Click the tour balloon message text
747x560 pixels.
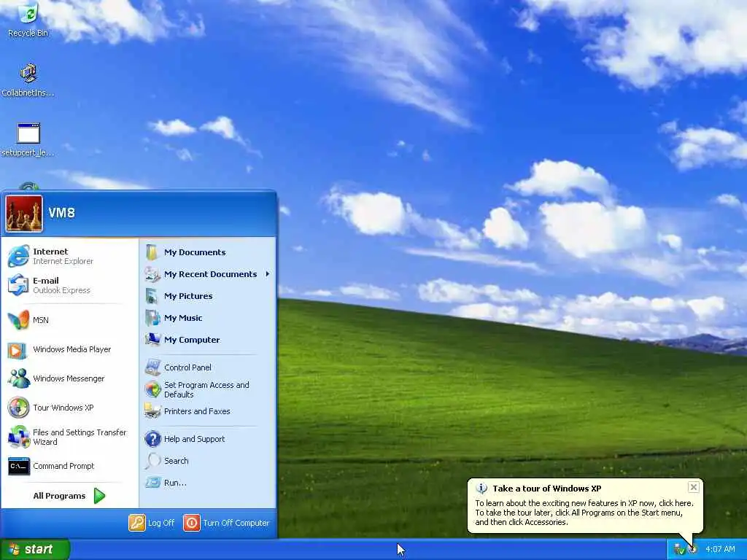[584, 513]
